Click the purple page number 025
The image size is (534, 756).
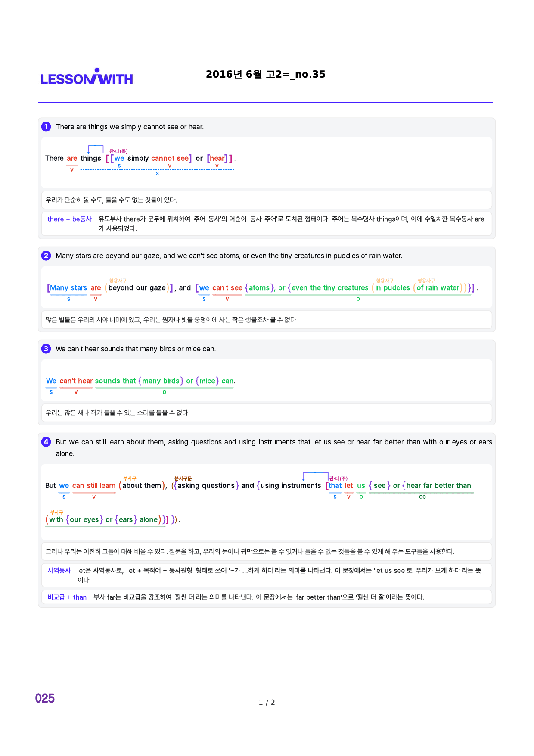pos(45,698)
